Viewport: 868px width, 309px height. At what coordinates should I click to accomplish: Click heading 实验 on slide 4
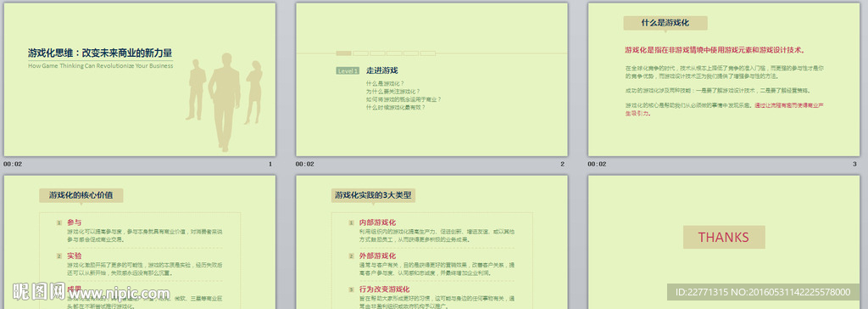tap(75, 256)
